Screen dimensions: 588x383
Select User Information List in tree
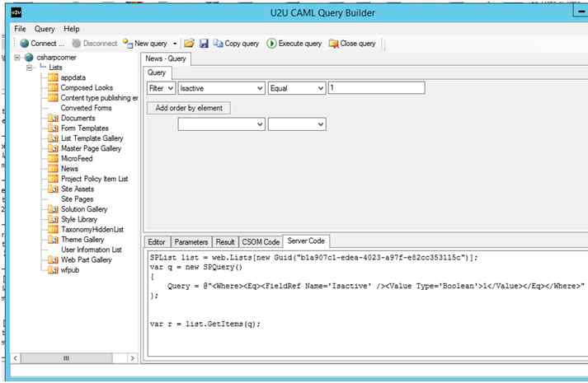click(x=92, y=250)
